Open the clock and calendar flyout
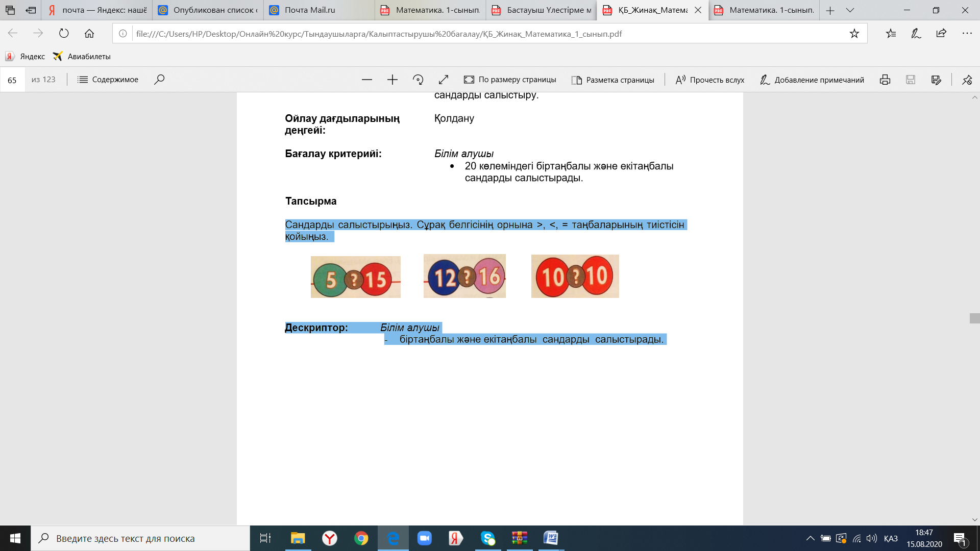The image size is (980, 551). (x=924, y=538)
